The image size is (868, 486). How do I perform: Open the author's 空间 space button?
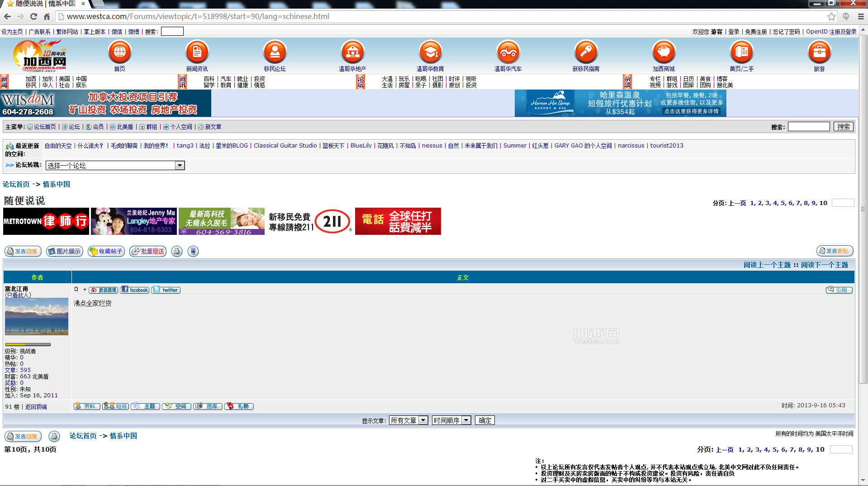point(176,406)
